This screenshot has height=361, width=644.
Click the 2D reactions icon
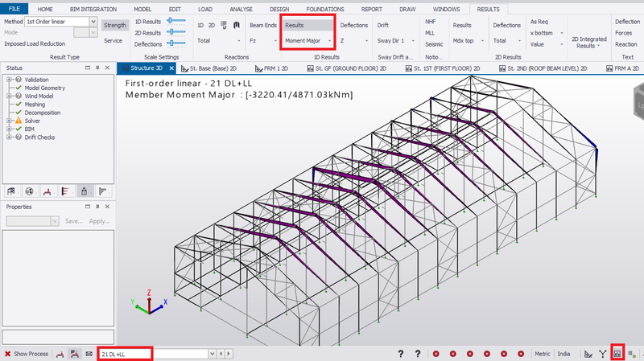pyautogui.click(x=212, y=25)
